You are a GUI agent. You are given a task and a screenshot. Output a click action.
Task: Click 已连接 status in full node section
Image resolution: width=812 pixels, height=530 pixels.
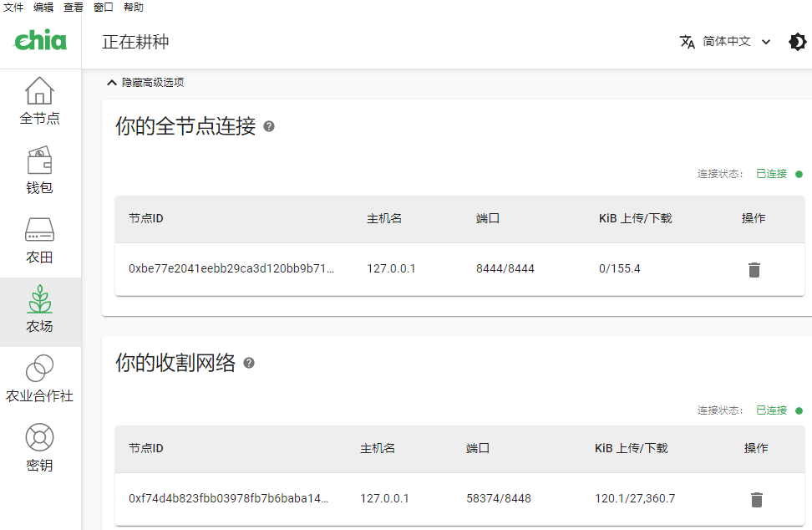(771, 174)
